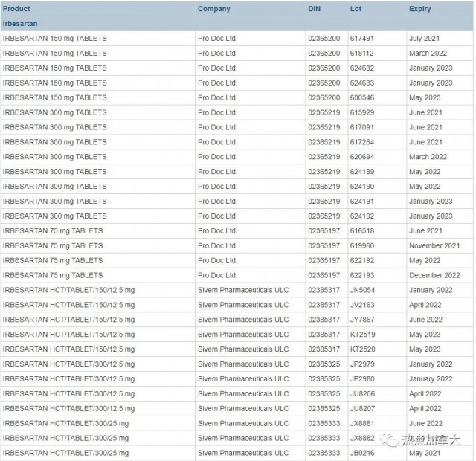Image resolution: width=476 pixels, height=461 pixels.
Task: Click DIN 02365219 in lot 615929 row
Action: coord(324,112)
